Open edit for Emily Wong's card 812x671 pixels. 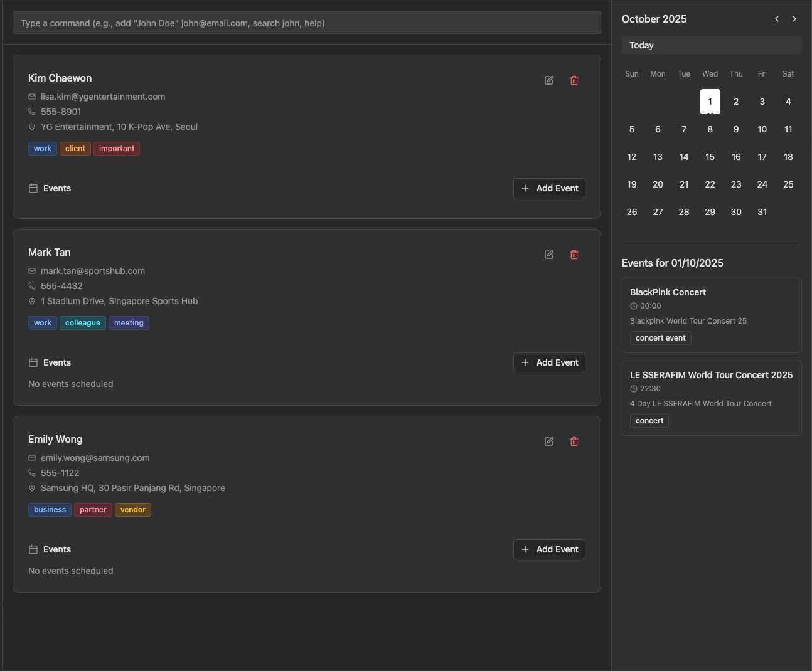coord(549,441)
